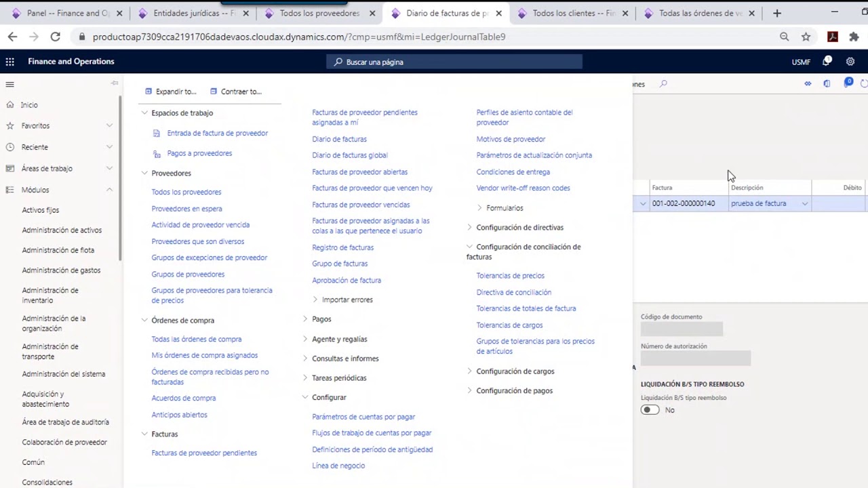The height and width of the screenshot is (488, 868).
Task: Click the Office app icon in the action bar
Action: coord(827,84)
